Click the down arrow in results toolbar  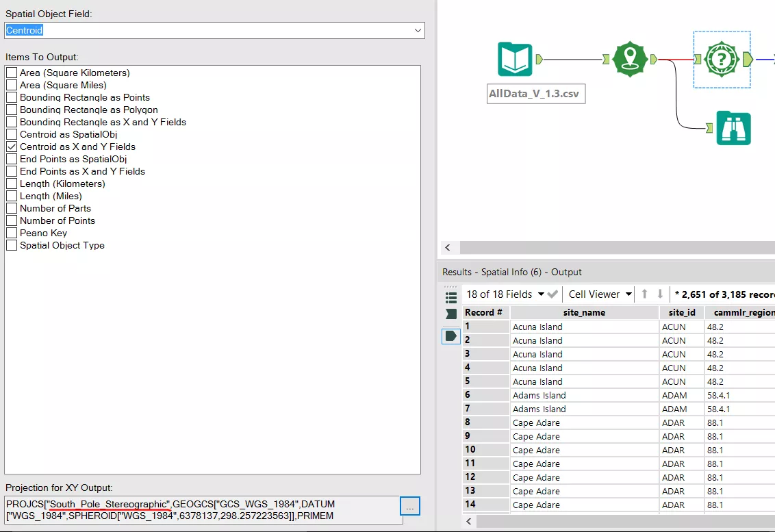coord(660,294)
